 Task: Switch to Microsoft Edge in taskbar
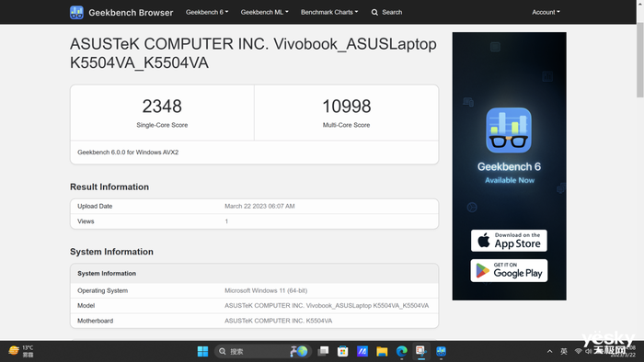402,351
